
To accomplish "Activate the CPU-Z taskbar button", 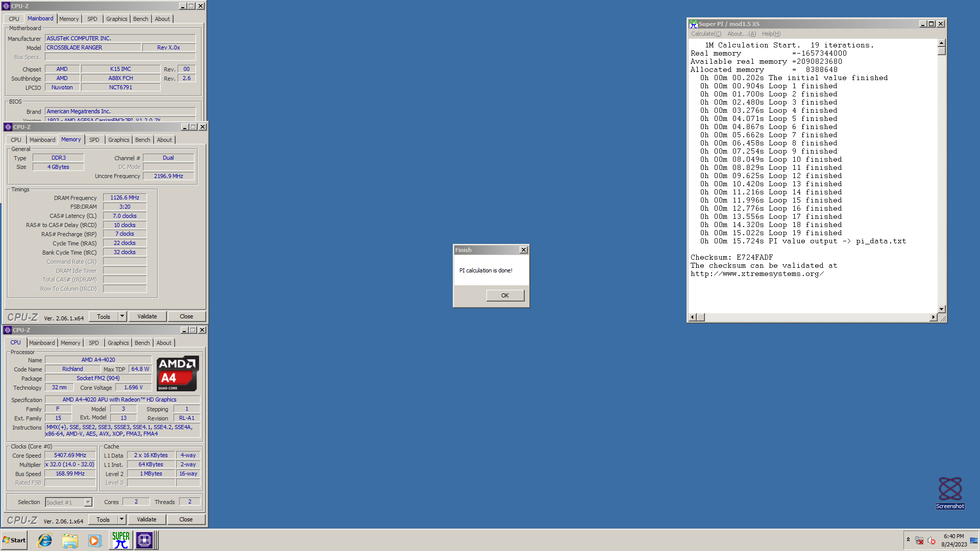I will point(144,540).
